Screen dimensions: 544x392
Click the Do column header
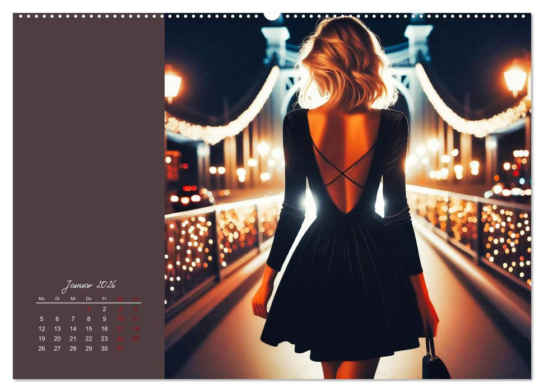[x=89, y=298]
